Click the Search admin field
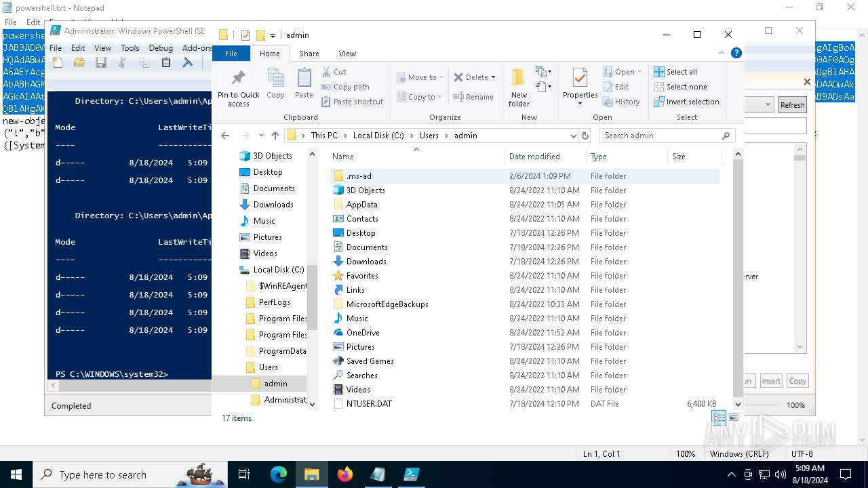Screen dimensions: 868x488 coord(666,136)
